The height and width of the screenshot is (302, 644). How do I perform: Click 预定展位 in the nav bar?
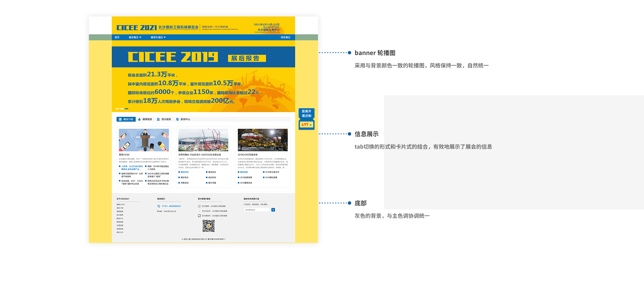pos(285,37)
